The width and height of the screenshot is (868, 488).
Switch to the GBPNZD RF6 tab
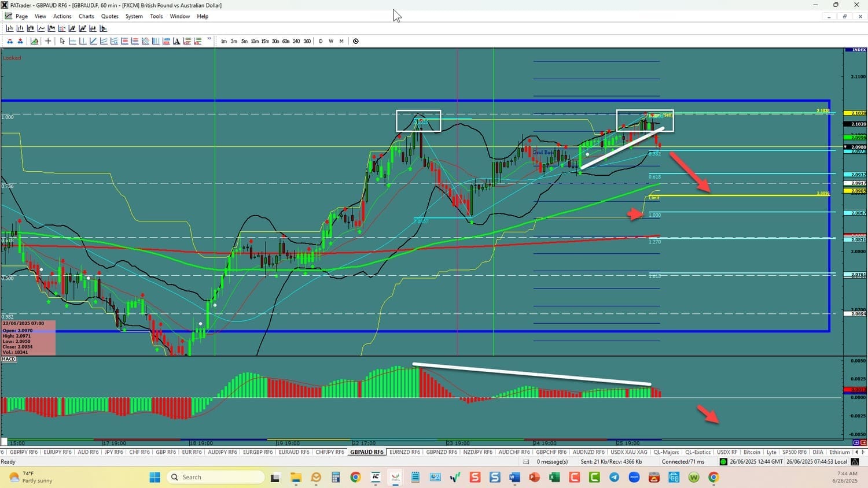[x=442, y=452]
